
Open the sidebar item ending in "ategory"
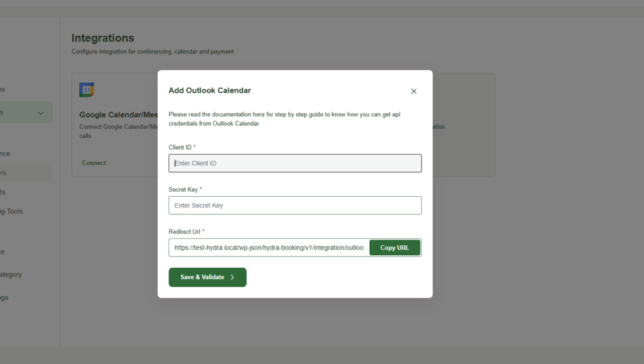(11, 275)
